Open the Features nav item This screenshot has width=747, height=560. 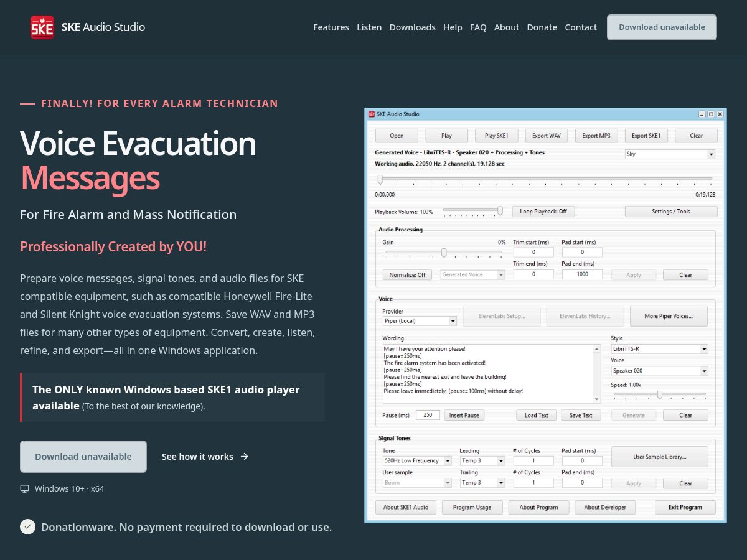(331, 27)
